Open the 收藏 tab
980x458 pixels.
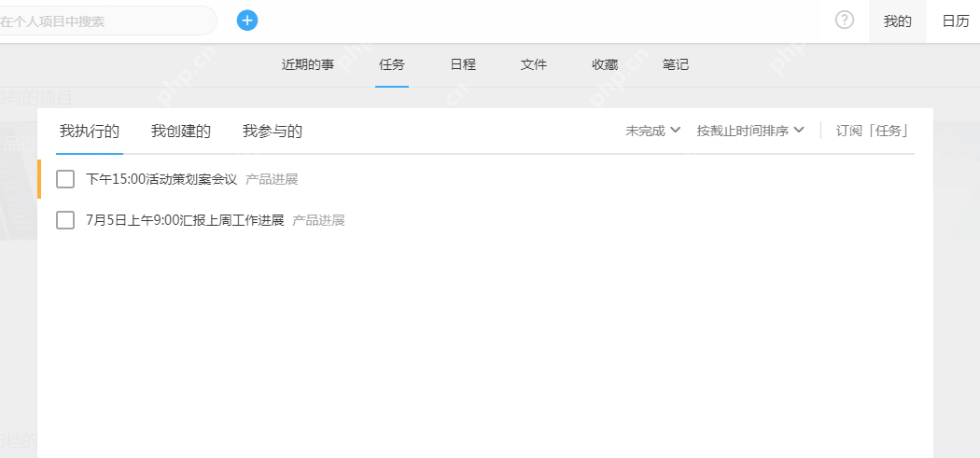[605, 64]
